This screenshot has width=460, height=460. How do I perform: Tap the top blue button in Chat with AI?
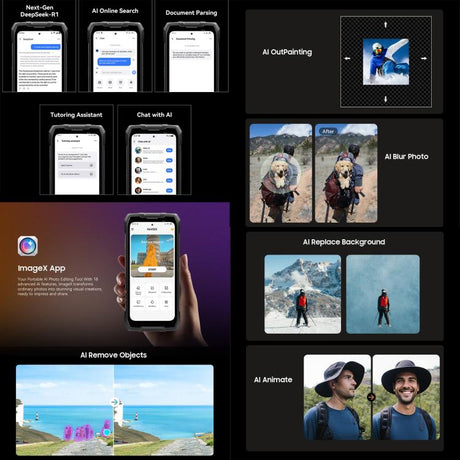(169, 150)
